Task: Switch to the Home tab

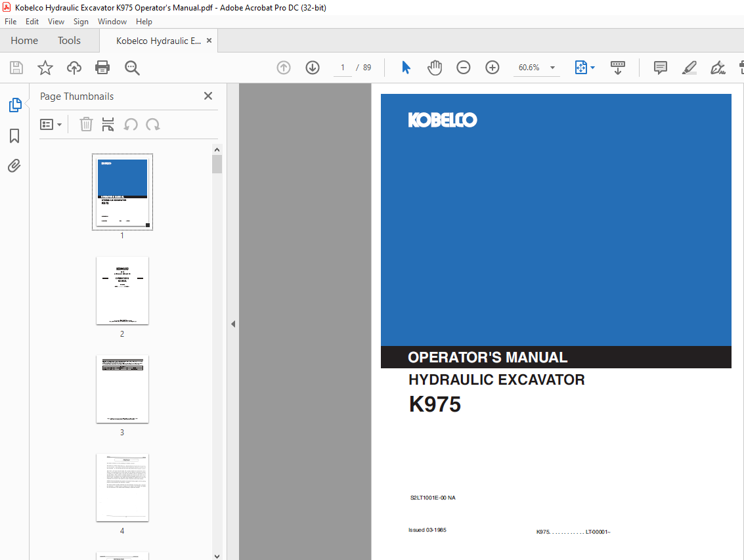Action: coord(24,40)
